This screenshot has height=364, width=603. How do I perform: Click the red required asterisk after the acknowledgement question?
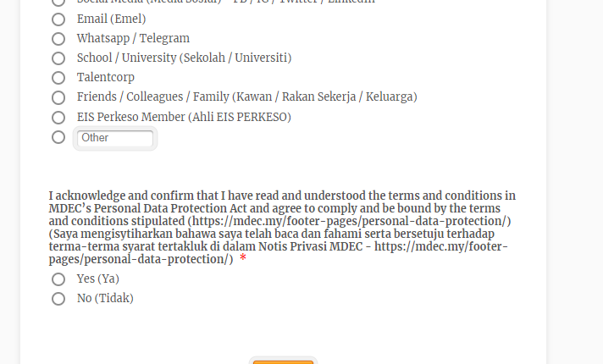click(x=243, y=258)
